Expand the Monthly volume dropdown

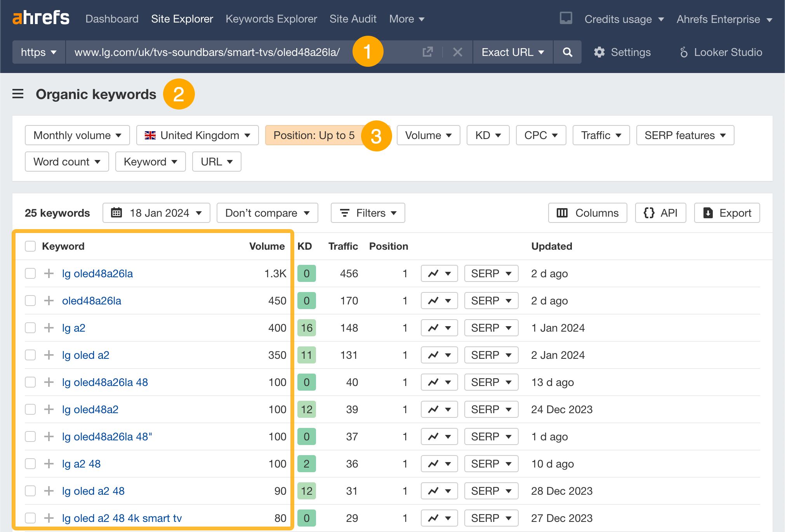78,135
